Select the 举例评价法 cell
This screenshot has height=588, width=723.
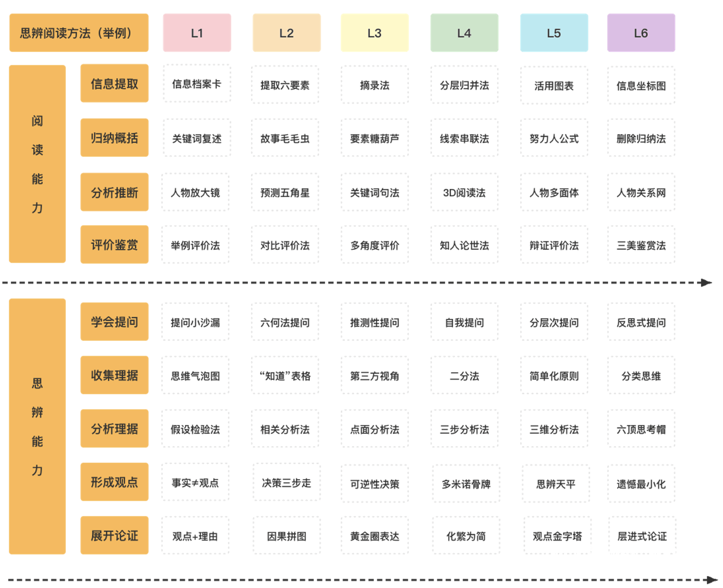195,245
